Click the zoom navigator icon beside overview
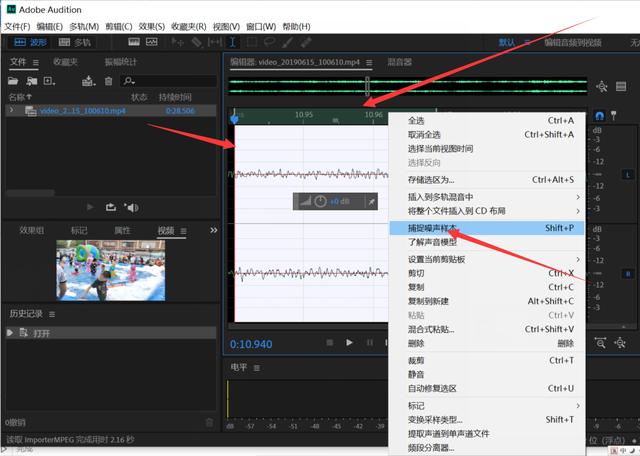 (602, 86)
